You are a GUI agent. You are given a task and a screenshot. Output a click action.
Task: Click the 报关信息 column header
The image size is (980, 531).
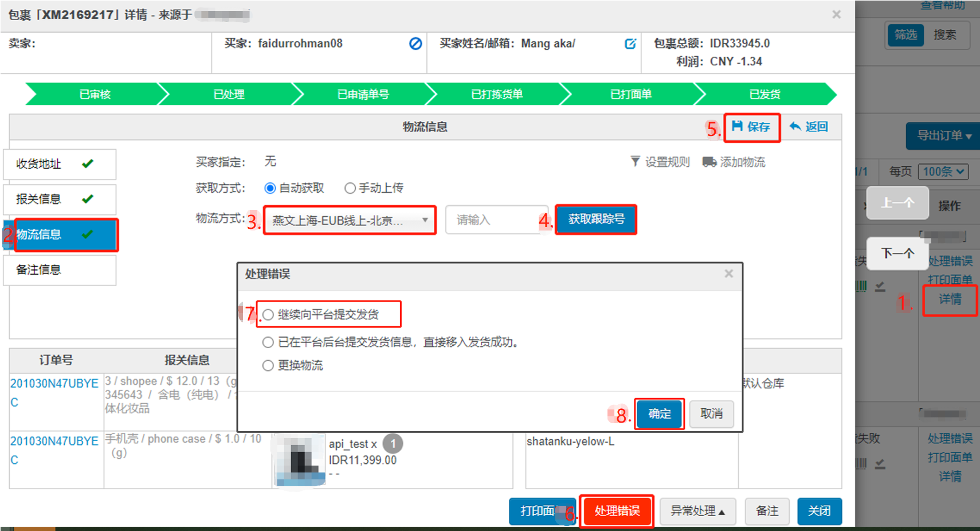click(187, 360)
